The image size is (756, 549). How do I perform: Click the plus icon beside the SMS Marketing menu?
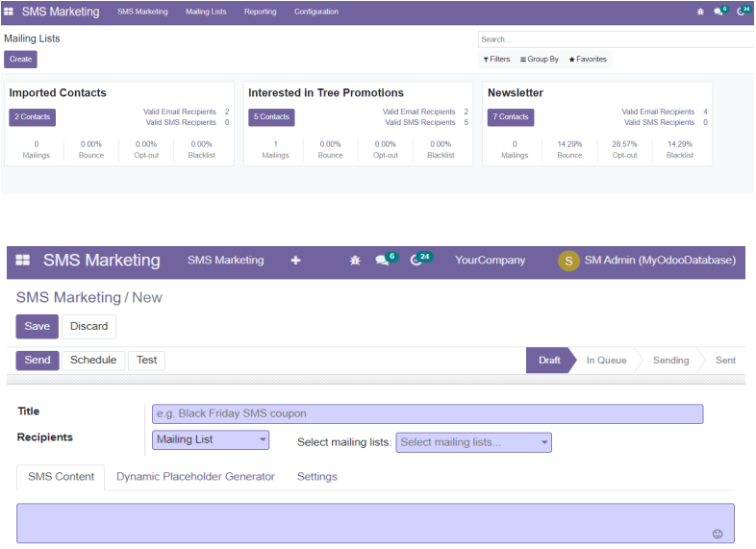(295, 261)
